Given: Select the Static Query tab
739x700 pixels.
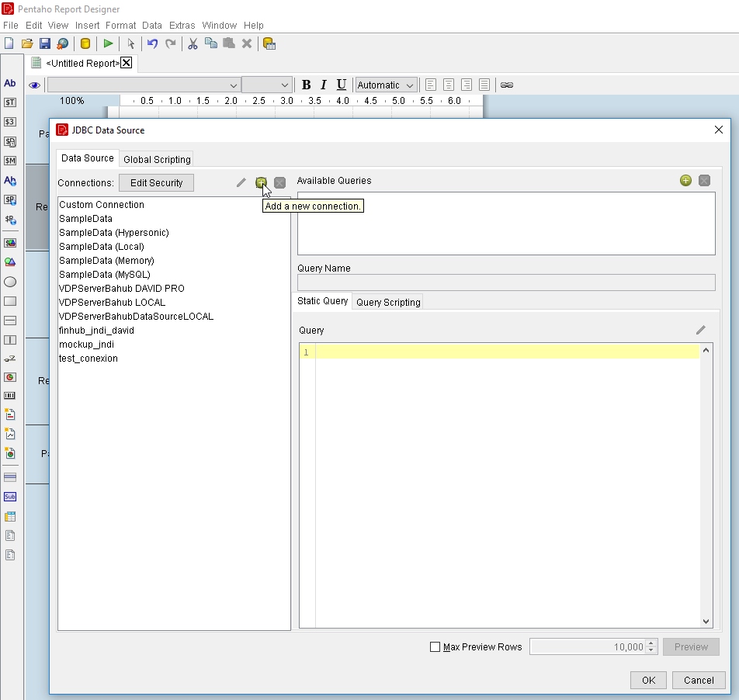Looking at the screenshot, I should (x=322, y=300).
